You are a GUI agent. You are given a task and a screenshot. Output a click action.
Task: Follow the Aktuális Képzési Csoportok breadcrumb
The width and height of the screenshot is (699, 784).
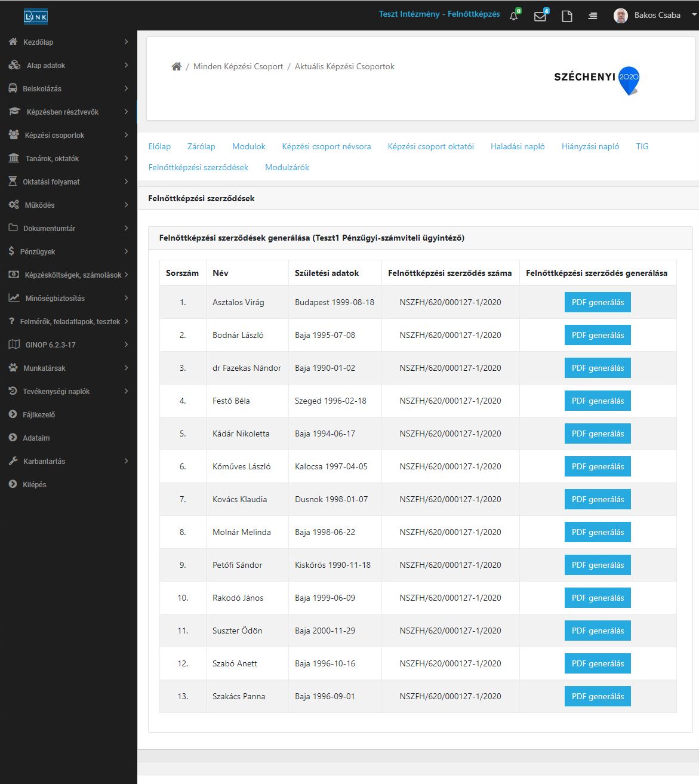click(x=344, y=66)
